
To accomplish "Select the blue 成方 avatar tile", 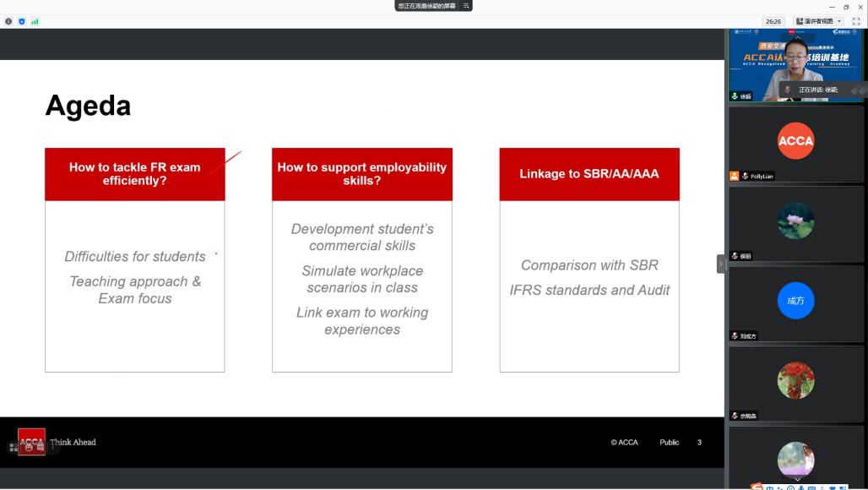I will point(795,301).
